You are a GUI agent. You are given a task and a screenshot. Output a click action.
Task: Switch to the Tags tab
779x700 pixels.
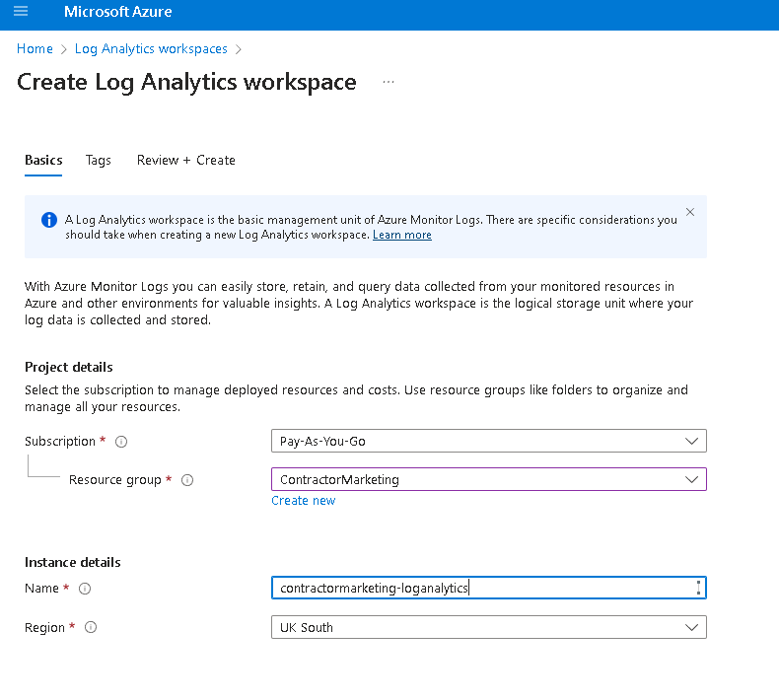99,160
